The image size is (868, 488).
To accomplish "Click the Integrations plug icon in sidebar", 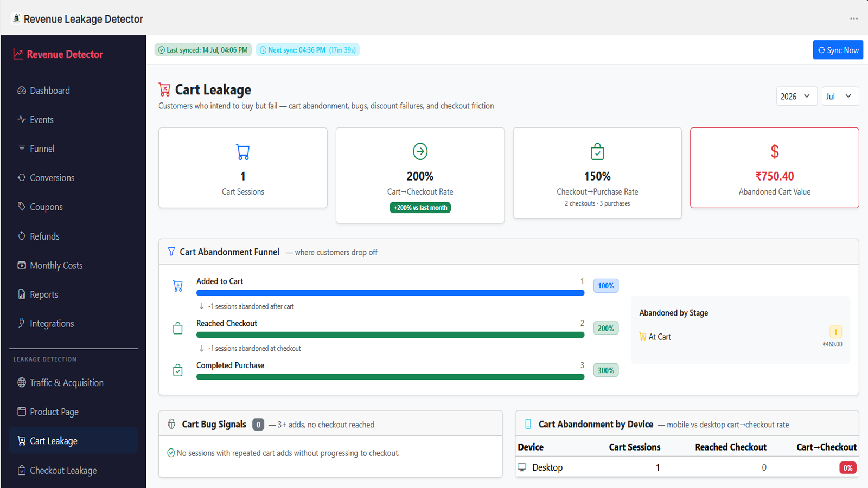I will 22,323.
